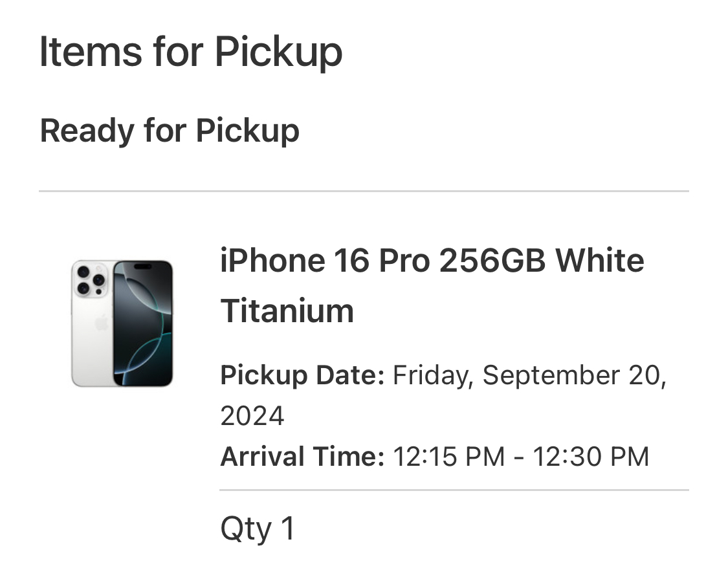This screenshot has height=568, width=728.
Task: Select the Ready for Pickup status heading
Action: pos(170,131)
